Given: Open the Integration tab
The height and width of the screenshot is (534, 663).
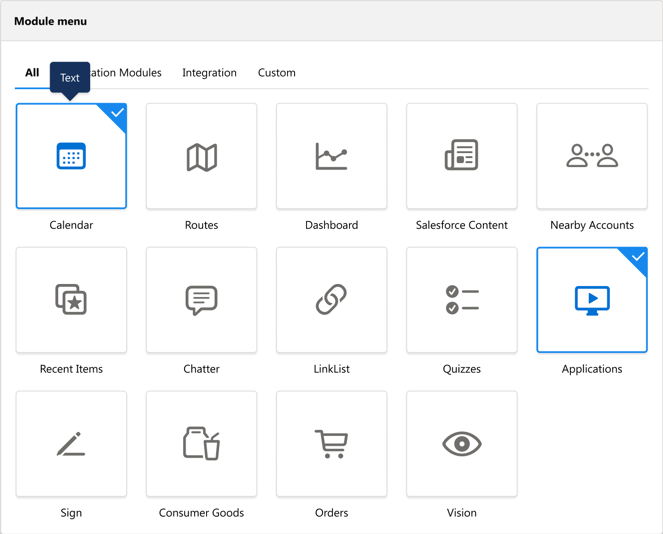Looking at the screenshot, I should (209, 73).
